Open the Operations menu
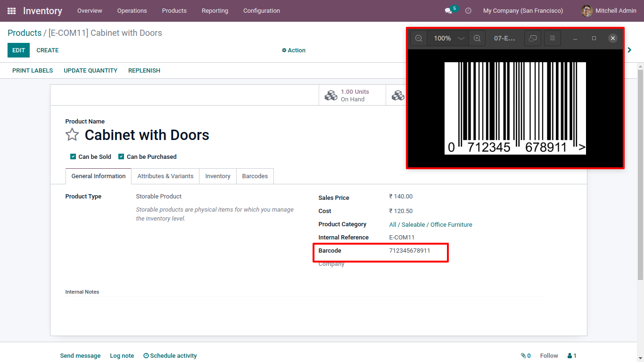 coord(132,10)
